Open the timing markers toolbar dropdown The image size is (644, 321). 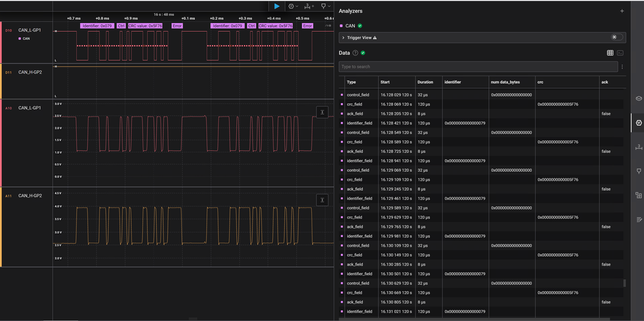tap(327, 6)
